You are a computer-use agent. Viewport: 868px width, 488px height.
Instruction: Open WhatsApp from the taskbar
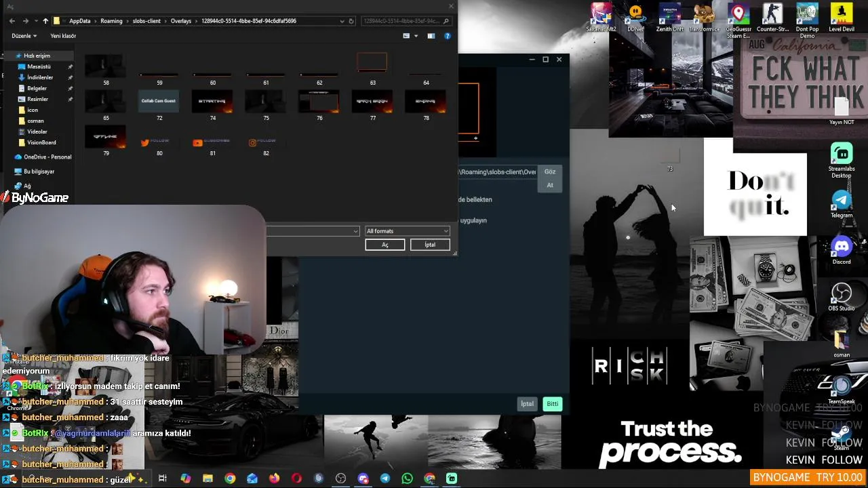(407, 479)
